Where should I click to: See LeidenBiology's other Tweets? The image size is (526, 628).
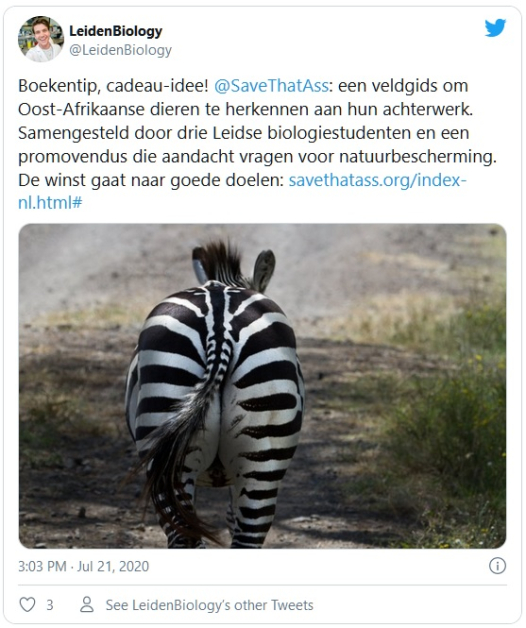[209, 605]
